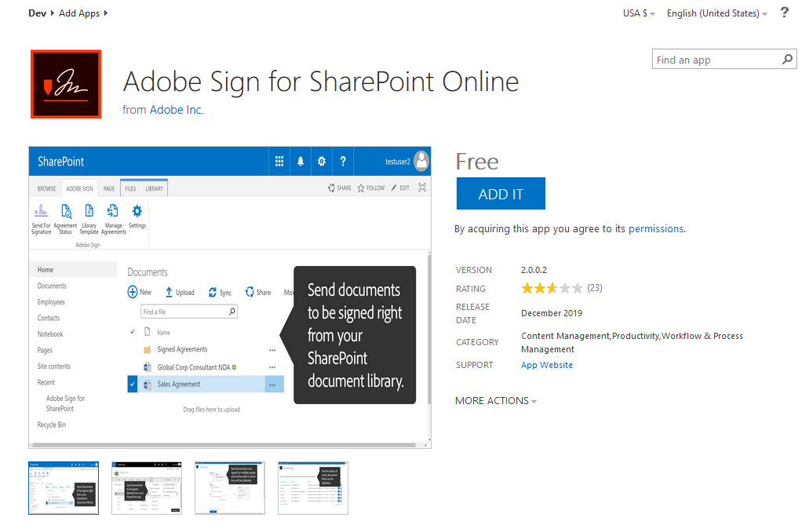Open the SharePoint app launcher grid
The image size is (809, 532).
[279, 160]
